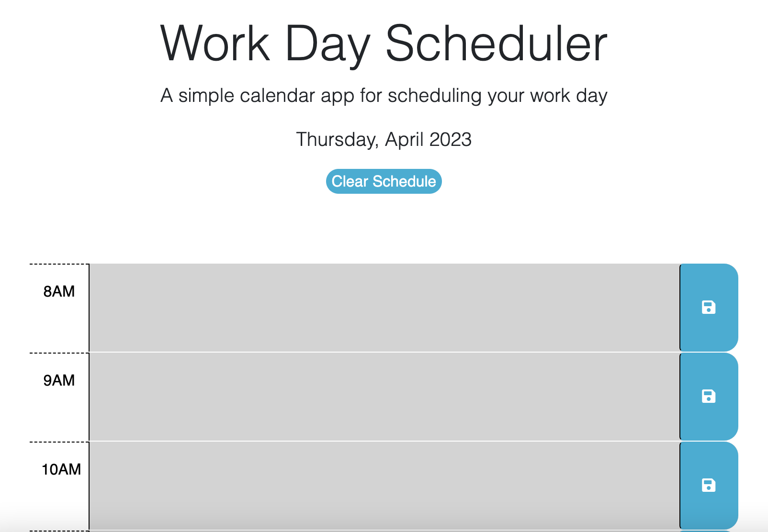Select the Work Day Scheduler title
The image size is (768, 532).
pyautogui.click(x=384, y=43)
